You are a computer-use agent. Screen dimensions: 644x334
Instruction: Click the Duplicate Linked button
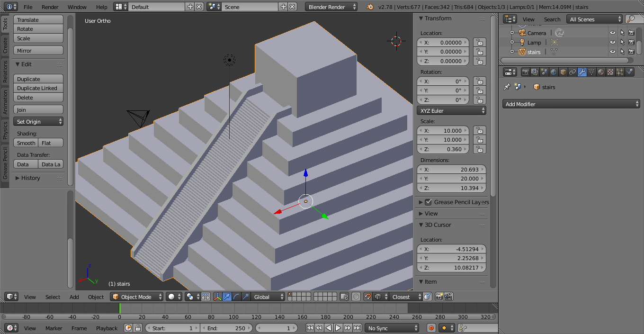pyautogui.click(x=38, y=88)
